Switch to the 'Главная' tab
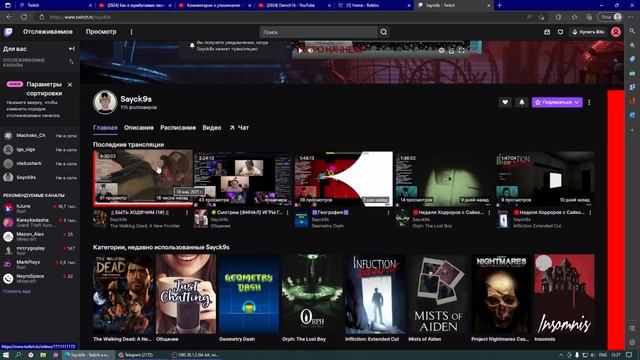The height and width of the screenshot is (360, 640). coord(105,128)
